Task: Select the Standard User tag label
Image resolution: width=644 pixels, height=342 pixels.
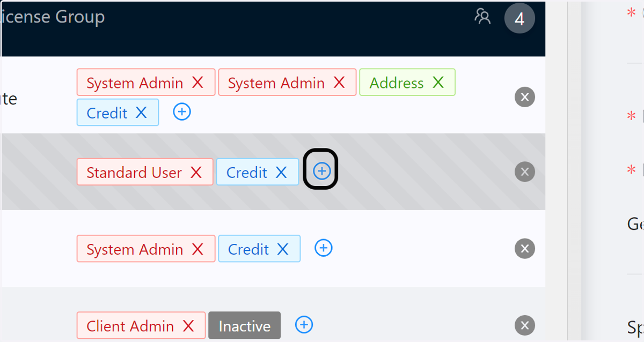Action: [x=134, y=173]
